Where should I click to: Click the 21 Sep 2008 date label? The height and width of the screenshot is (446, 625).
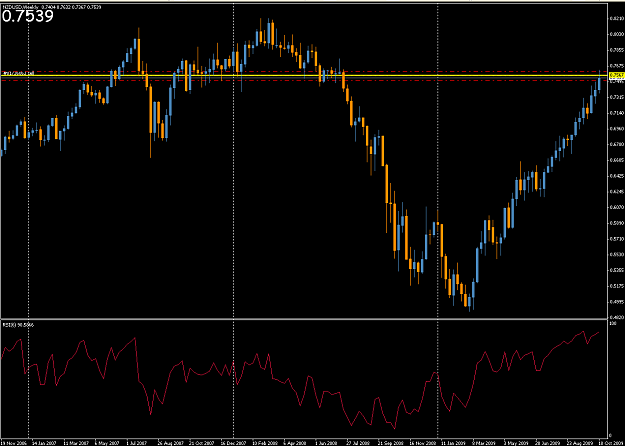389,443
